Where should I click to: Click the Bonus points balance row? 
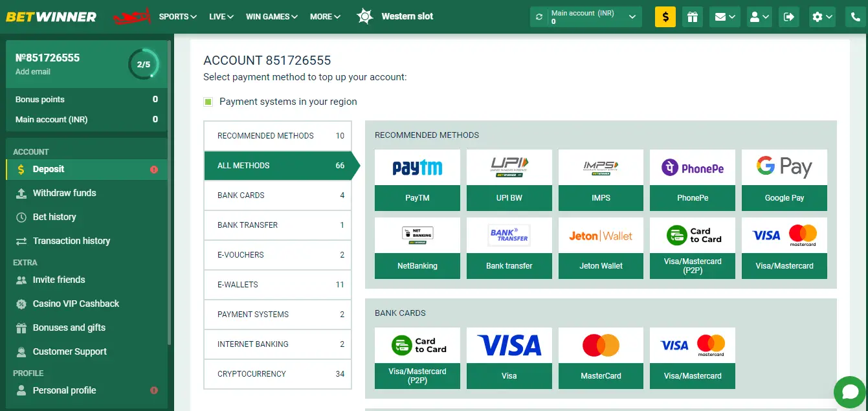coord(87,99)
